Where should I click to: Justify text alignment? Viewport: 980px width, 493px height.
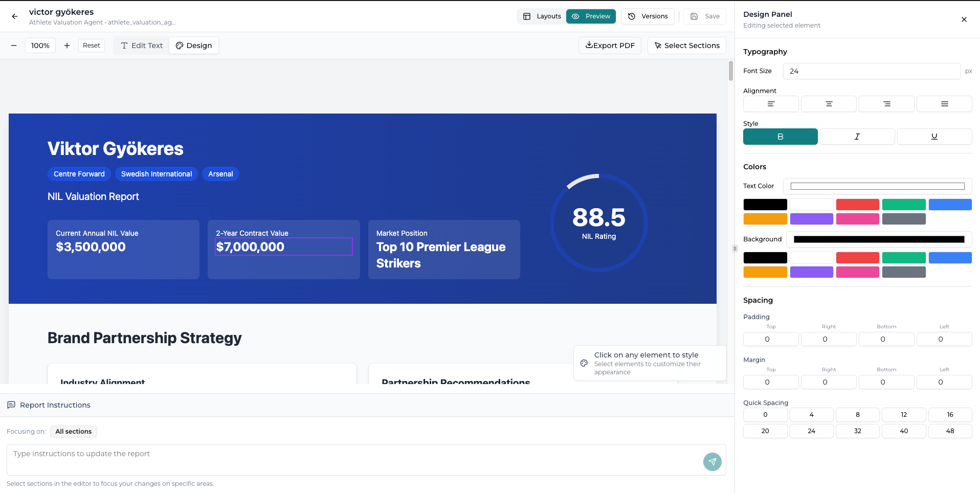point(944,104)
